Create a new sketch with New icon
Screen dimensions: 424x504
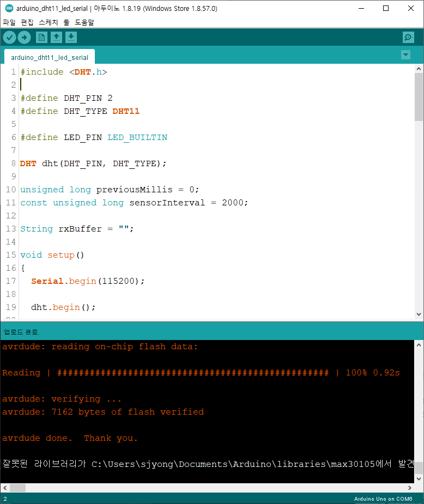(x=41, y=38)
